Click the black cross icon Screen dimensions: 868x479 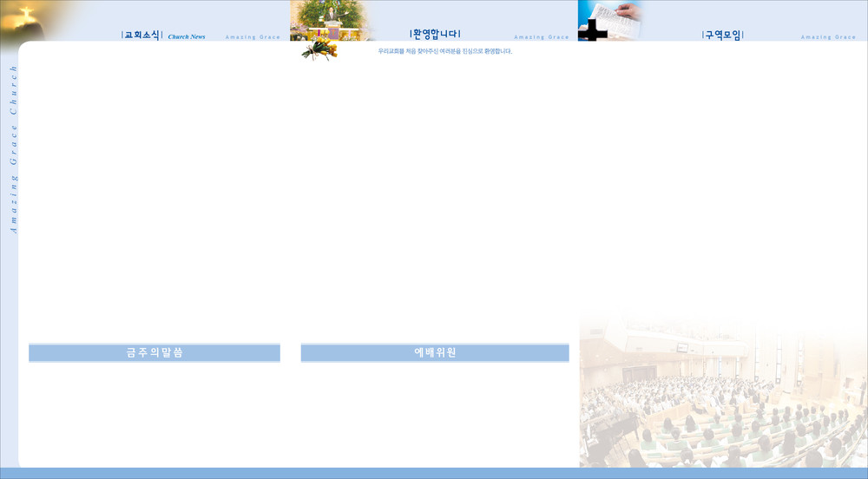pos(593,30)
